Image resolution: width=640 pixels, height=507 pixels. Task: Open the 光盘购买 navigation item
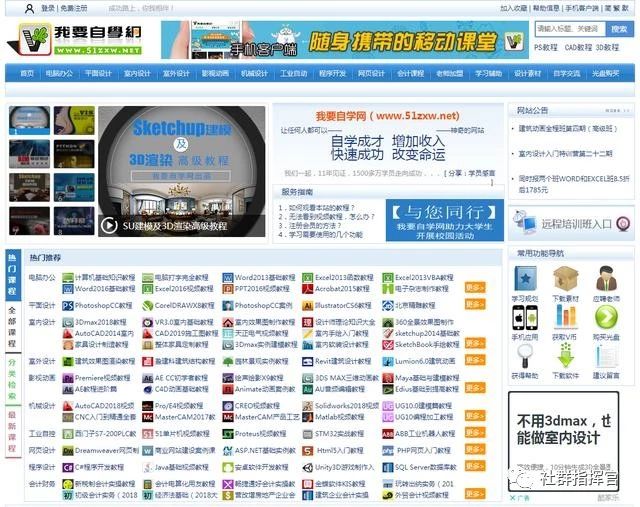[606, 73]
